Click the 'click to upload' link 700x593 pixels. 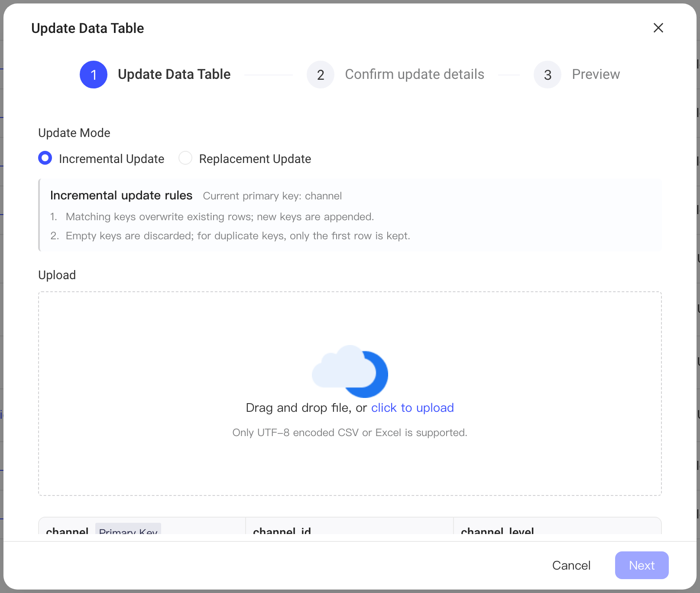pos(412,408)
